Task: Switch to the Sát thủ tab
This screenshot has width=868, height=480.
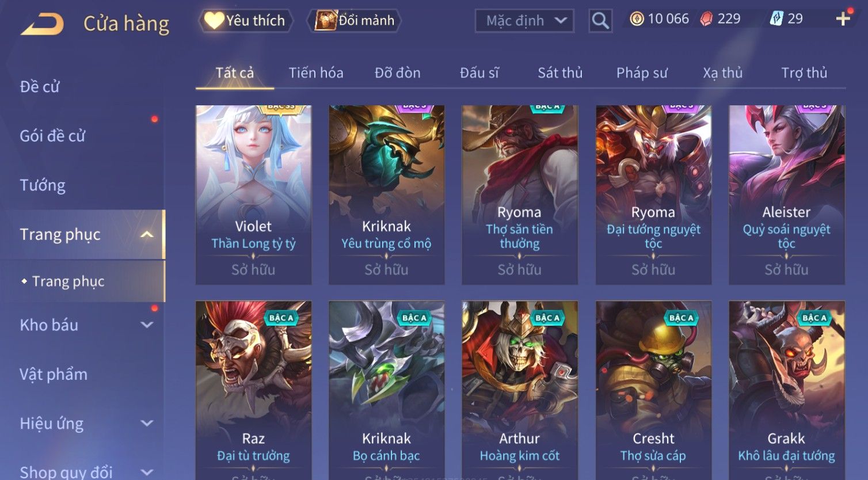Action: click(x=560, y=73)
